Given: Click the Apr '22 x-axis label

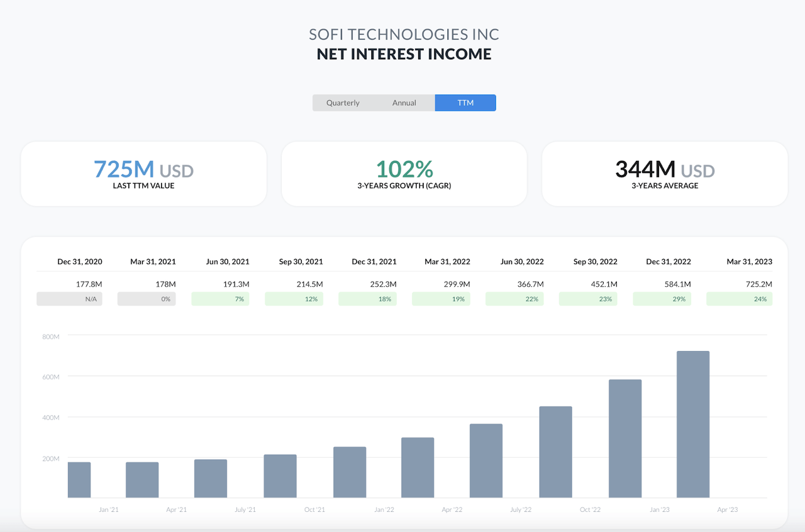Looking at the screenshot, I should click(452, 509).
